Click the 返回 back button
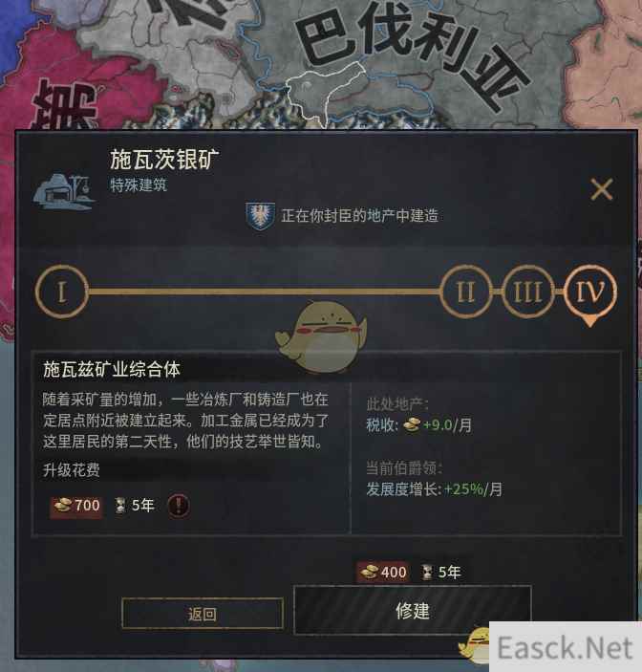 pyautogui.click(x=203, y=614)
